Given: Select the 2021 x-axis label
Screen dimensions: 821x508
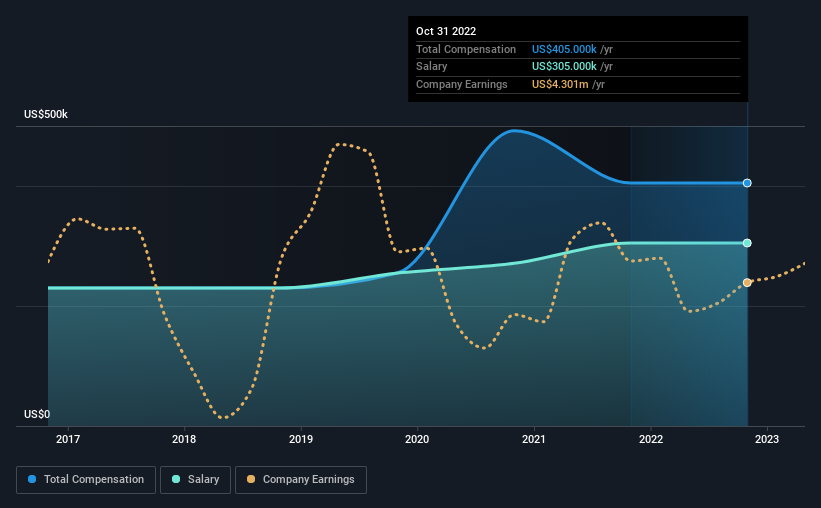Looking at the screenshot, I should [534, 439].
